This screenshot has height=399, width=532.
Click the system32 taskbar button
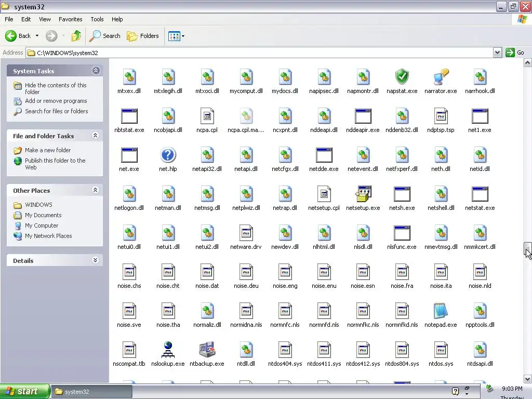[91, 392]
